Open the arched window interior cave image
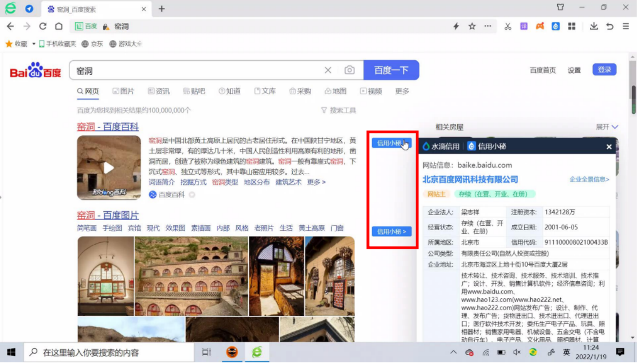The width and height of the screenshot is (638, 364). click(x=106, y=276)
